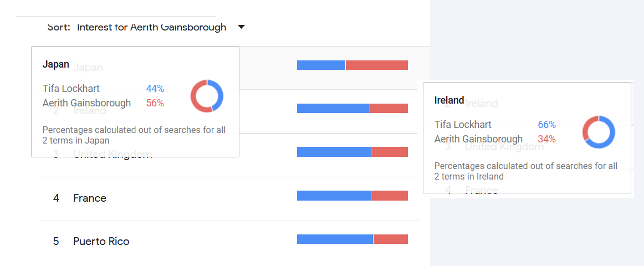Select France's blue bar segment
644x266 pixels.
click(x=334, y=196)
